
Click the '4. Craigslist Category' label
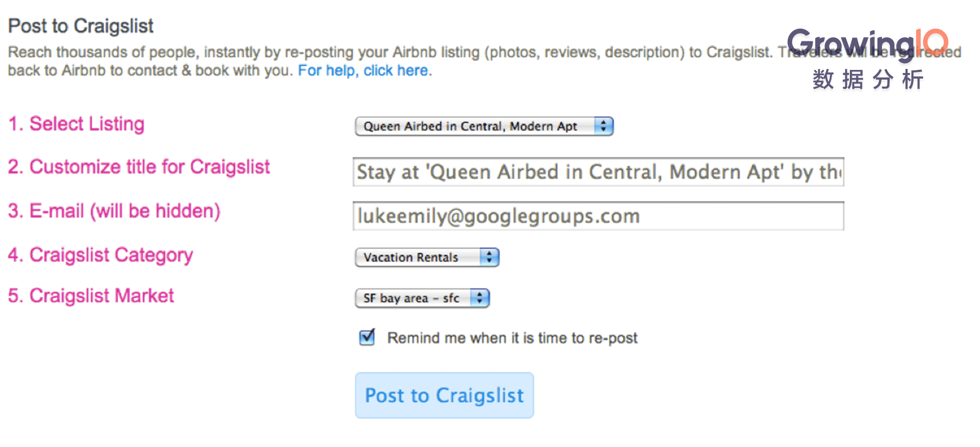[101, 255]
